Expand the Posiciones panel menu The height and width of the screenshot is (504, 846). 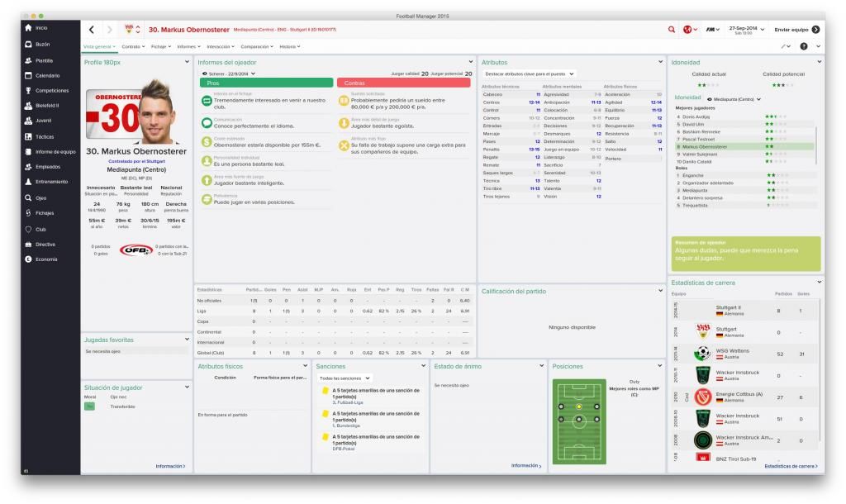[659, 366]
